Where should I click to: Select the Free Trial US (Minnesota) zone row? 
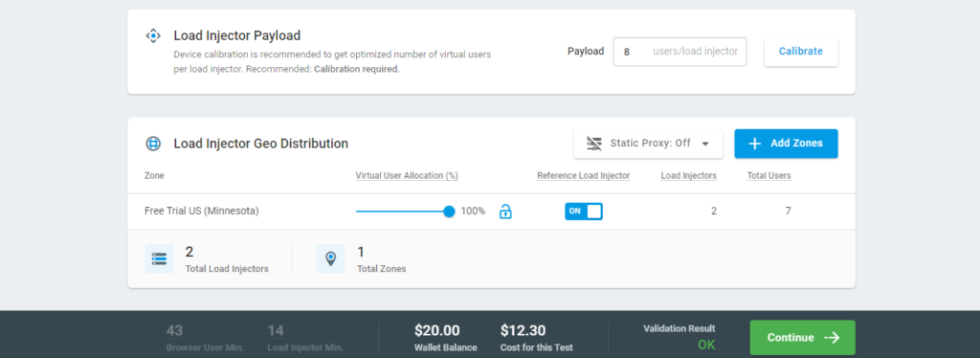491,212
